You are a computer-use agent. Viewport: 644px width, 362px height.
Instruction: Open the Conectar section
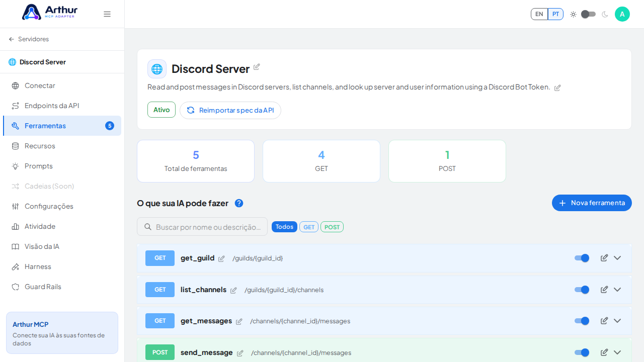(62, 85)
